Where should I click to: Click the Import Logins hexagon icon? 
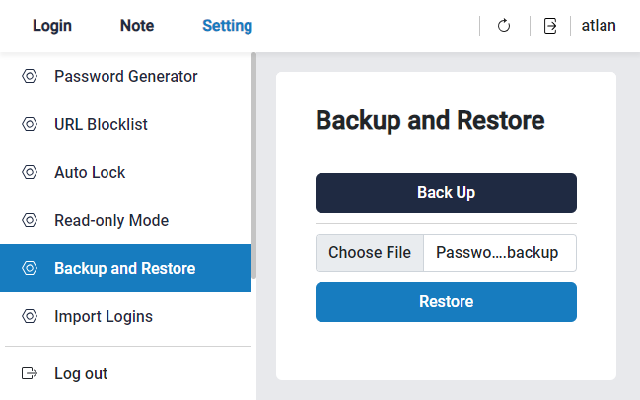pyautogui.click(x=29, y=316)
